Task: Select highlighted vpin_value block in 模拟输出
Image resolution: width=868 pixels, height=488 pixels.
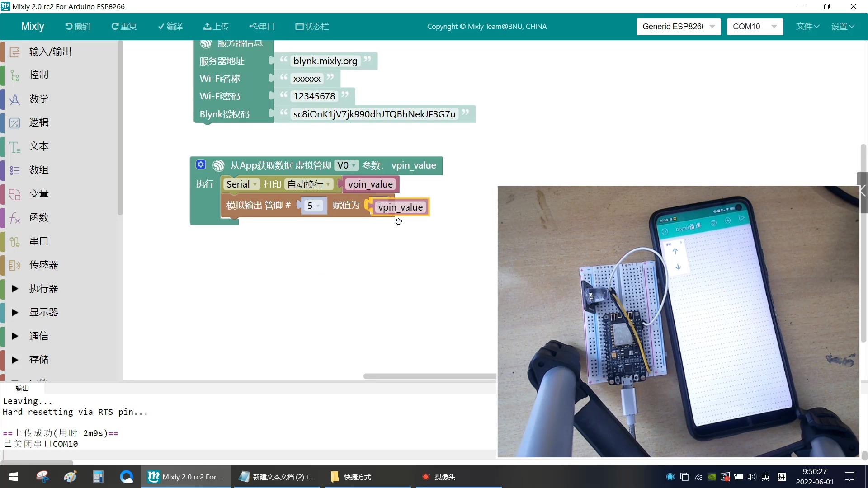Action: (x=400, y=207)
